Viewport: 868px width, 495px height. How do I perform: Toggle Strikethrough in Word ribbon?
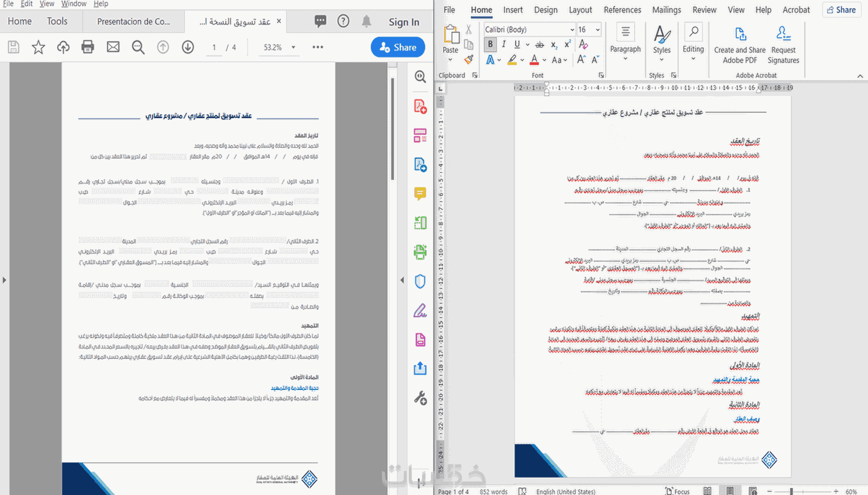point(540,45)
